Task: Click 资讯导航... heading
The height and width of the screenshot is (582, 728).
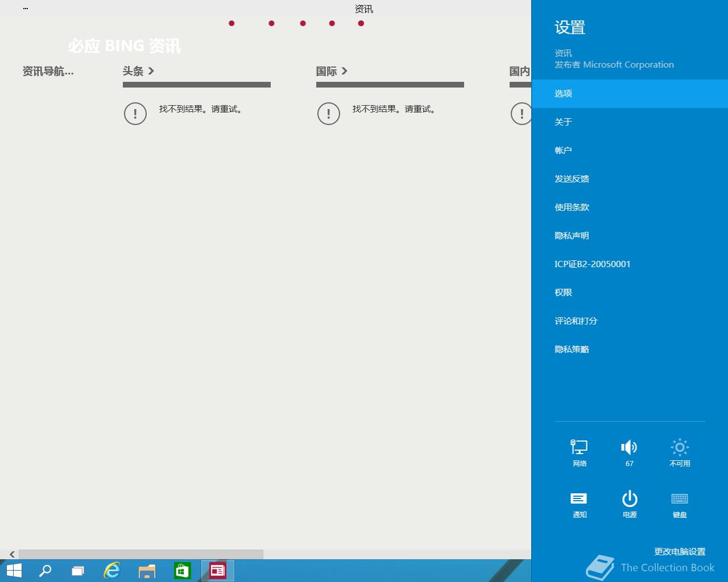Action: point(48,71)
